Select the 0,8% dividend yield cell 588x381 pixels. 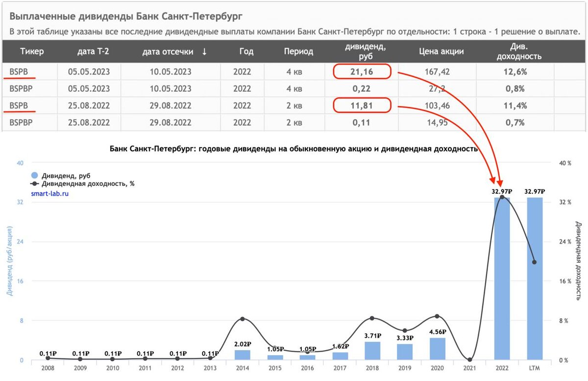[514, 89]
